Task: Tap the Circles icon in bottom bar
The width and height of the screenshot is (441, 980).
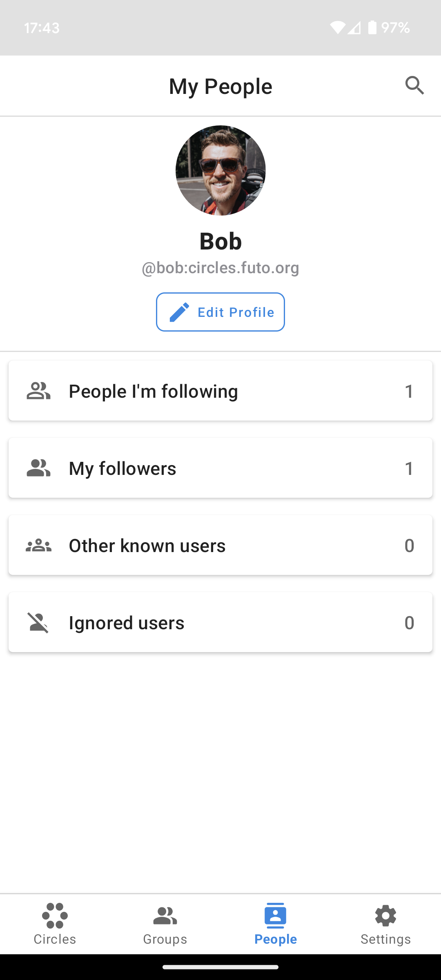Action: pos(55,915)
